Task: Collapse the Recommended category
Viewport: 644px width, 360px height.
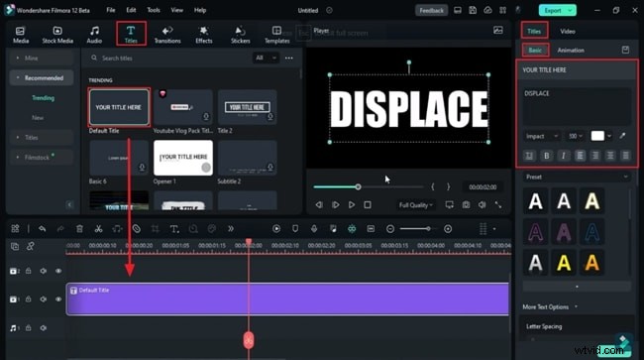Action: (x=41, y=77)
